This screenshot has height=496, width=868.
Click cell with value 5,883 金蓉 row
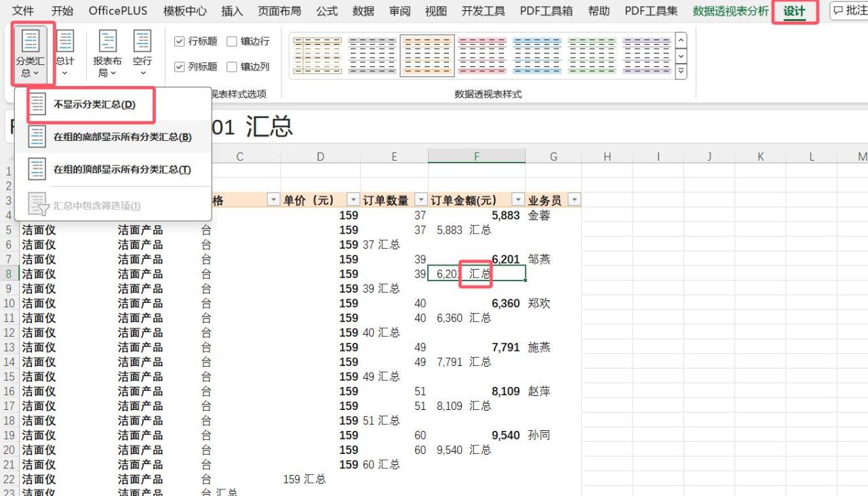tap(477, 215)
